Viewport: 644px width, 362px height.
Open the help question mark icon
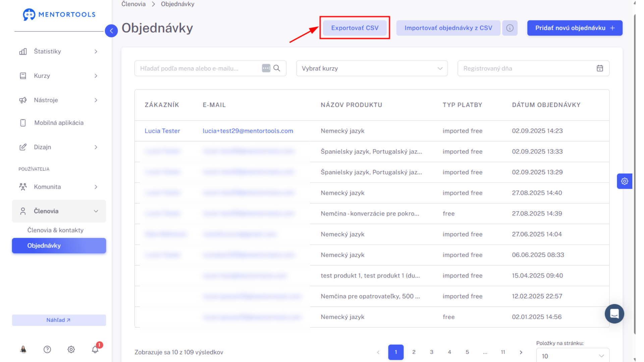[x=47, y=349]
